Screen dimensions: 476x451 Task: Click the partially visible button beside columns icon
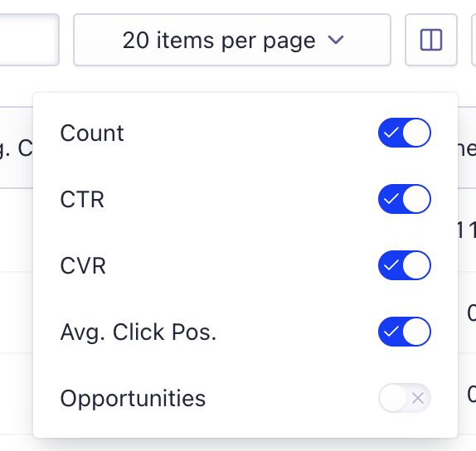pyautogui.click(x=474, y=40)
